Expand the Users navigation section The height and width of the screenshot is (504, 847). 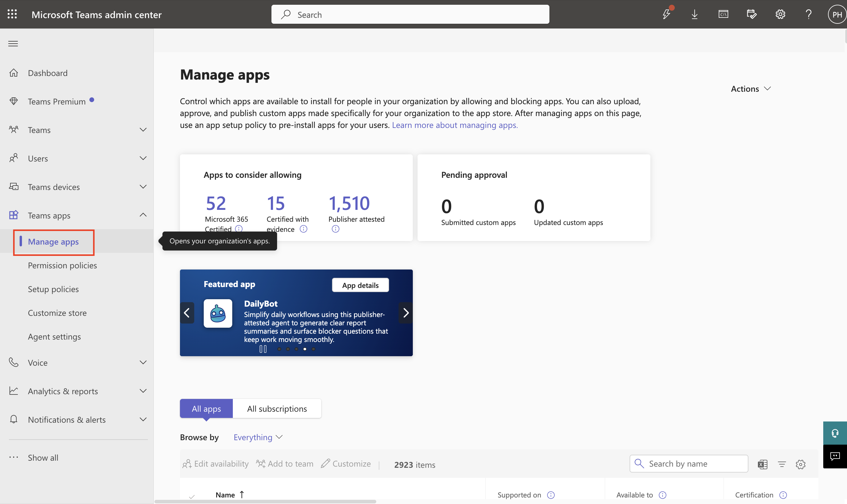[x=143, y=158]
